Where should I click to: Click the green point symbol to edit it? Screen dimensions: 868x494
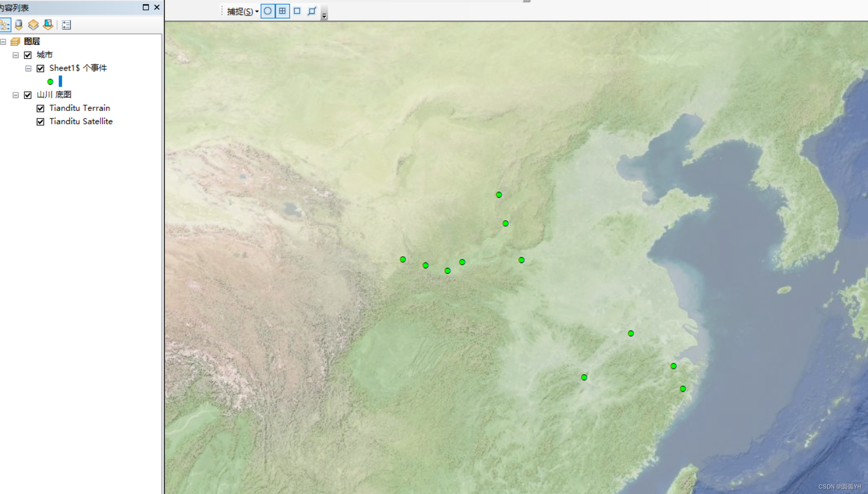pyautogui.click(x=50, y=81)
